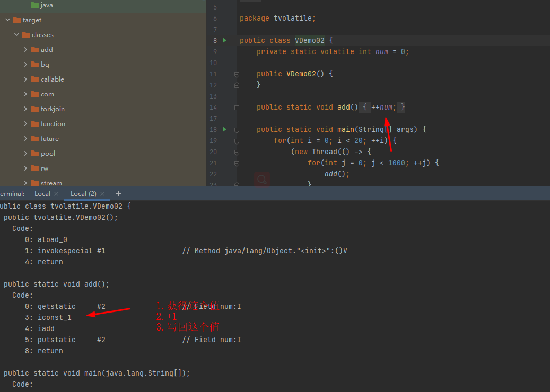This screenshot has width=550, height=392.
Task: Expand the future folder
Action: [25, 138]
